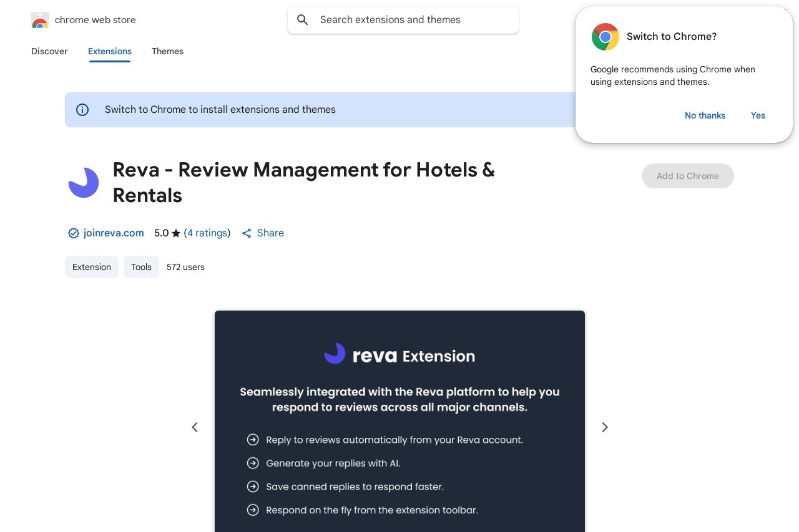Click the Reva logo inside screenshot slide
The image size is (799, 532).
(335, 354)
